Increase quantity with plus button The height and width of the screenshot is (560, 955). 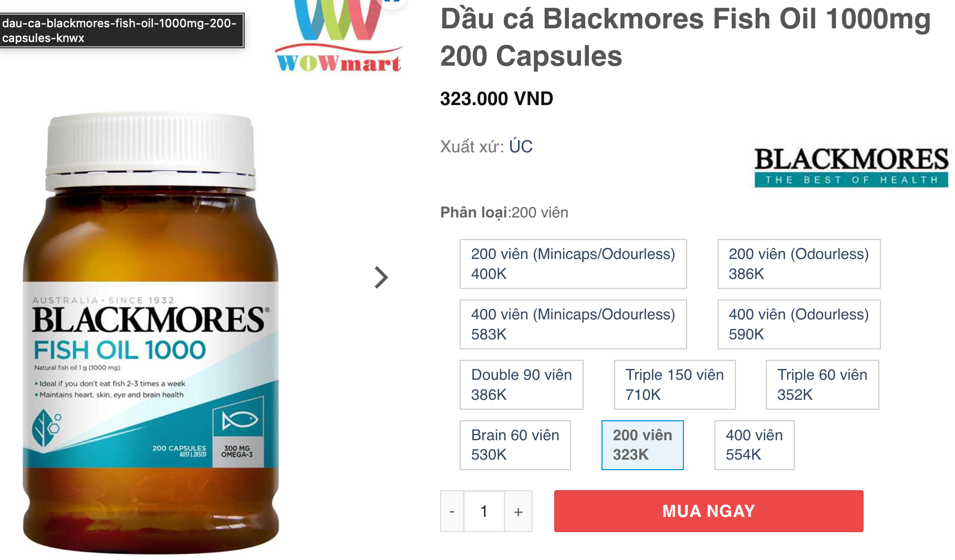tap(518, 511)
